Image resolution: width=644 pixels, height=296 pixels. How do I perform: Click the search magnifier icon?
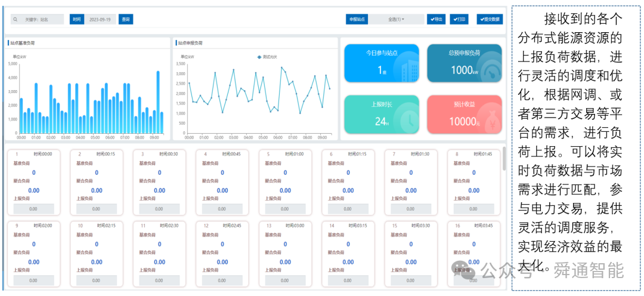click(x=15, y=19)
